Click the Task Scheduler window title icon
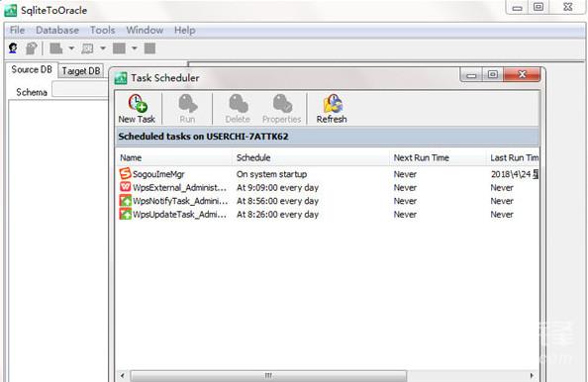The width and height of the screenshot is (588, 382). point(121,78)
